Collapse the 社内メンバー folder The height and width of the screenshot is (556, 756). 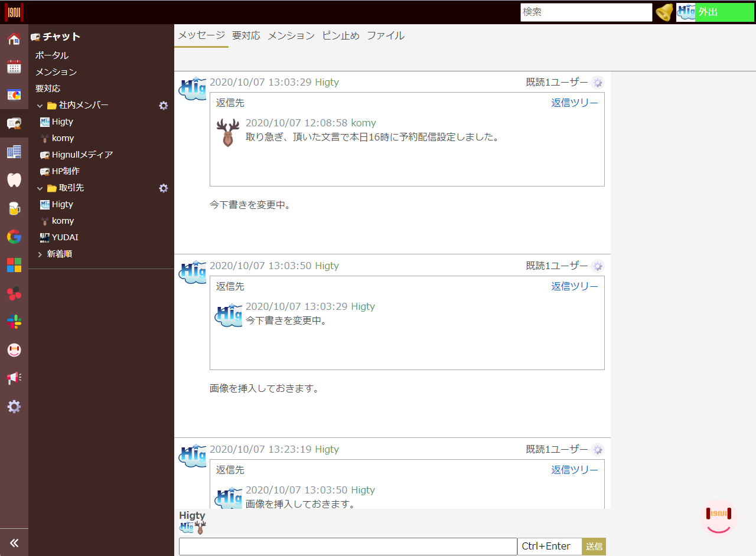40,105
